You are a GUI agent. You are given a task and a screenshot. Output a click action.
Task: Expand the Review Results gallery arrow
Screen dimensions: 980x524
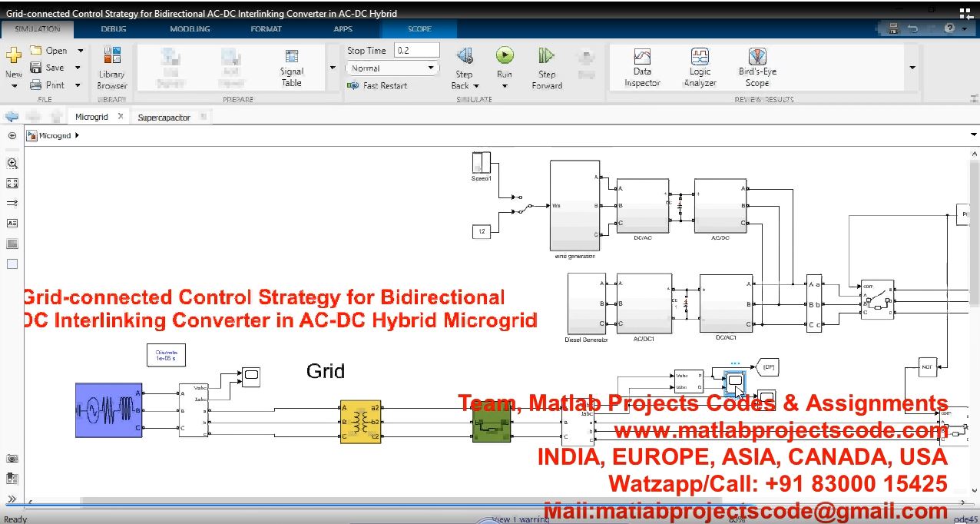(912, 68)
